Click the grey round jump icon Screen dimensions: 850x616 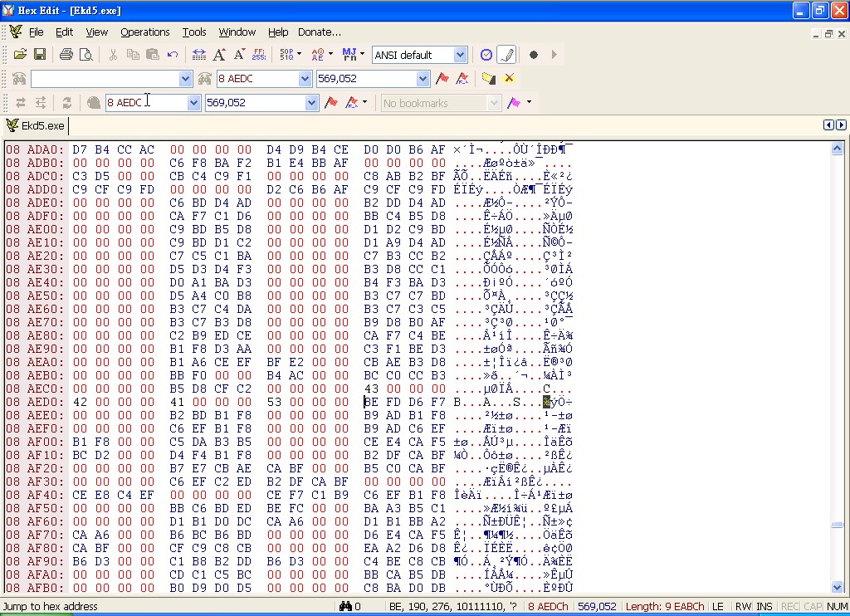click(x=93, y=102)
